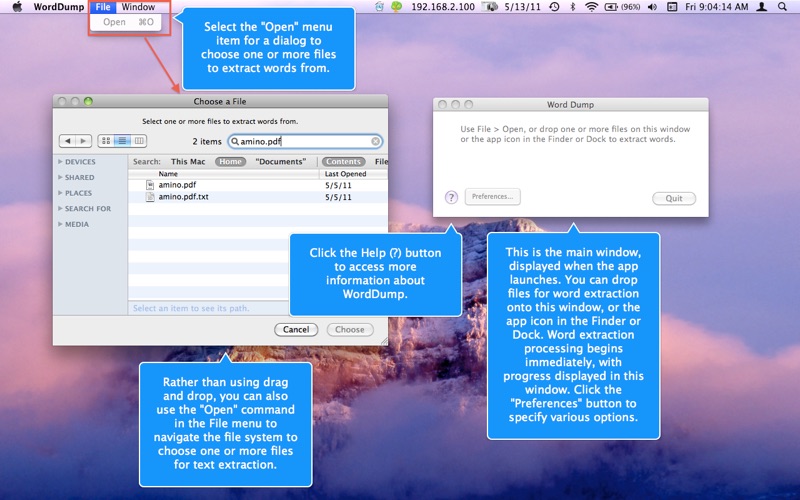
Task: Go back with the left arrow button
Action: pyautogui.click(x=67, y=141)
